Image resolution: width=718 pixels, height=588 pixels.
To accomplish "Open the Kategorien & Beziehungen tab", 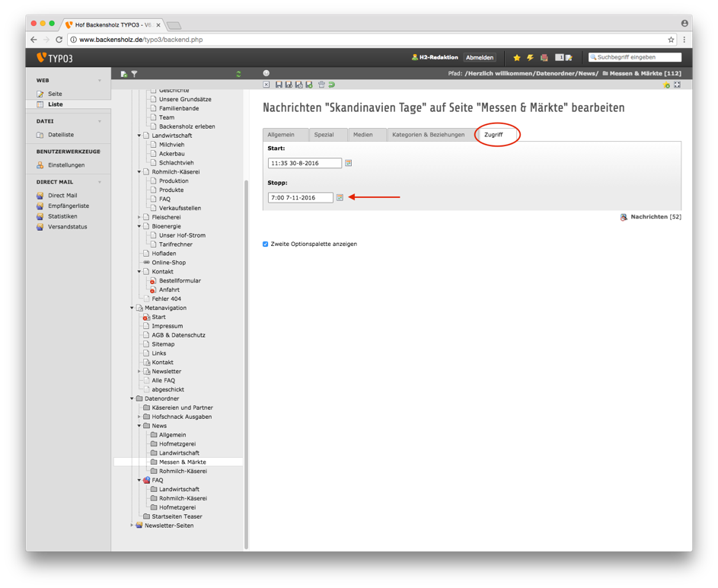I will 428,135.
